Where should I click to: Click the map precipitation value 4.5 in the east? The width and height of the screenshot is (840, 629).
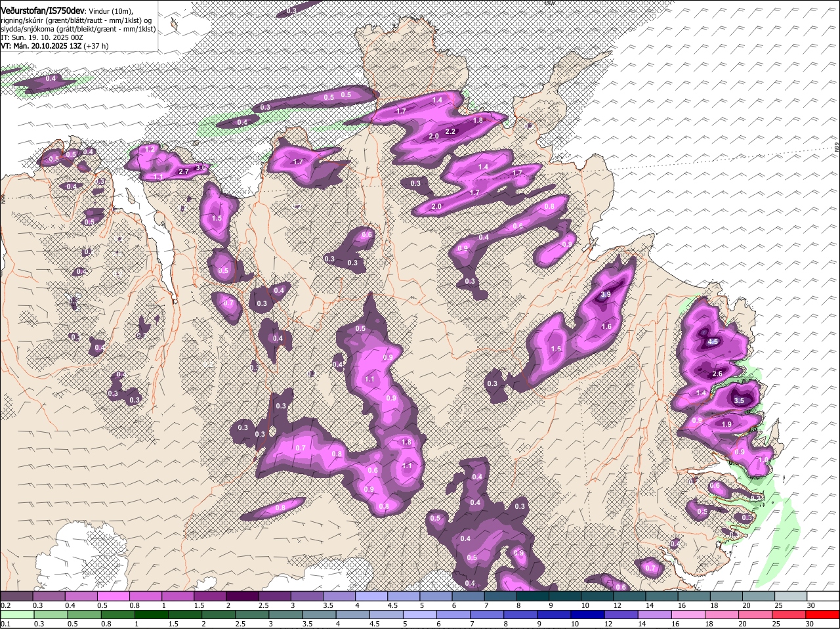(714, 342)
